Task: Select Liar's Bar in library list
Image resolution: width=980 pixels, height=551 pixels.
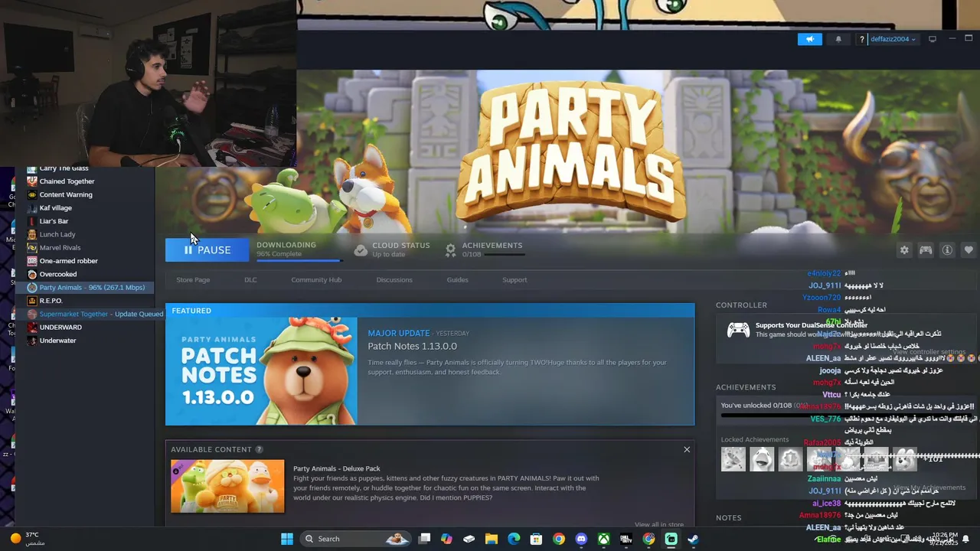Action: pos(54,221)
